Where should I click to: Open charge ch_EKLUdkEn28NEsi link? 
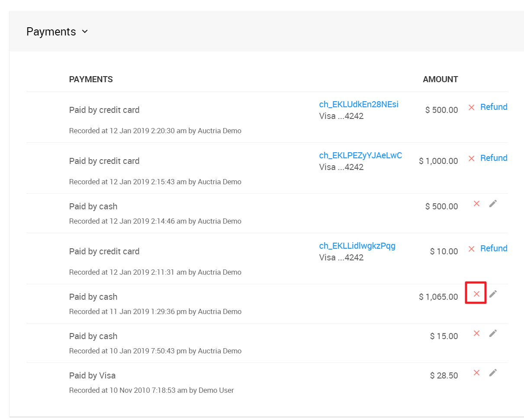(x=359, y=104)
